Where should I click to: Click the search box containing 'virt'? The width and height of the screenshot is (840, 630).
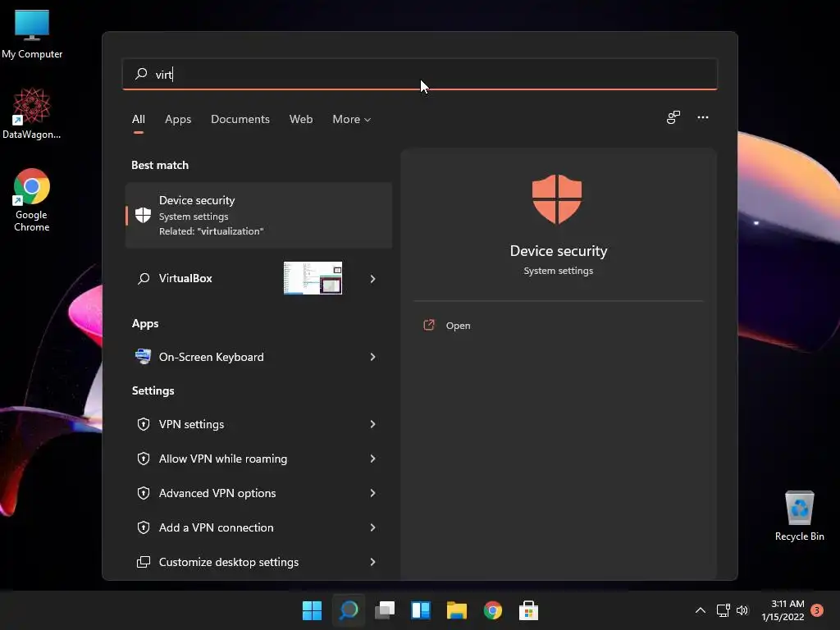click(420, 74)
